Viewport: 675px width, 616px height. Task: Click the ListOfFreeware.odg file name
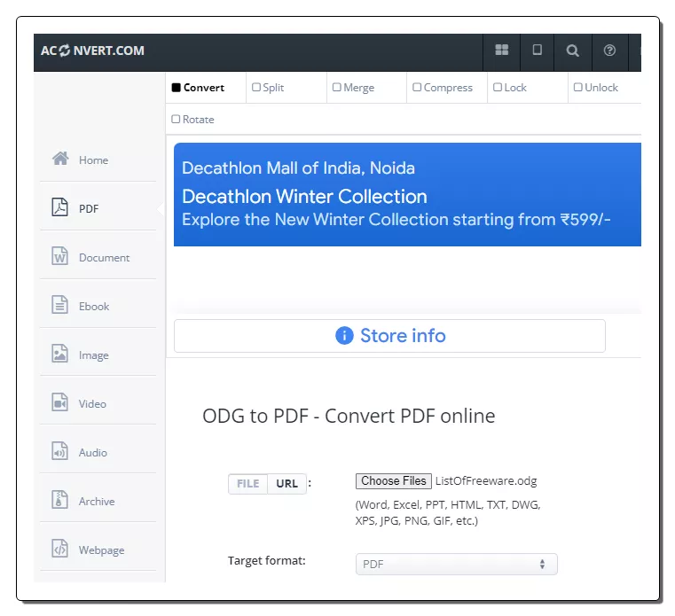click(486, 481)
